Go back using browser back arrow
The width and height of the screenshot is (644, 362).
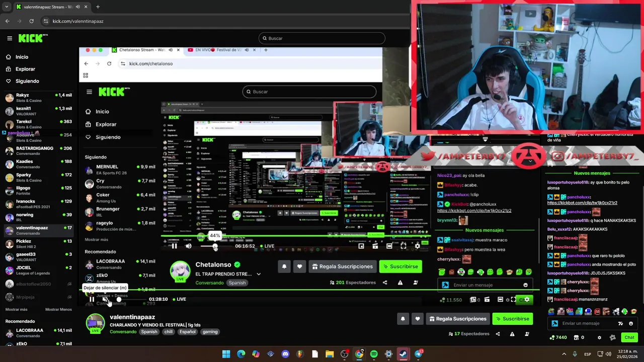tap(7, 21)
